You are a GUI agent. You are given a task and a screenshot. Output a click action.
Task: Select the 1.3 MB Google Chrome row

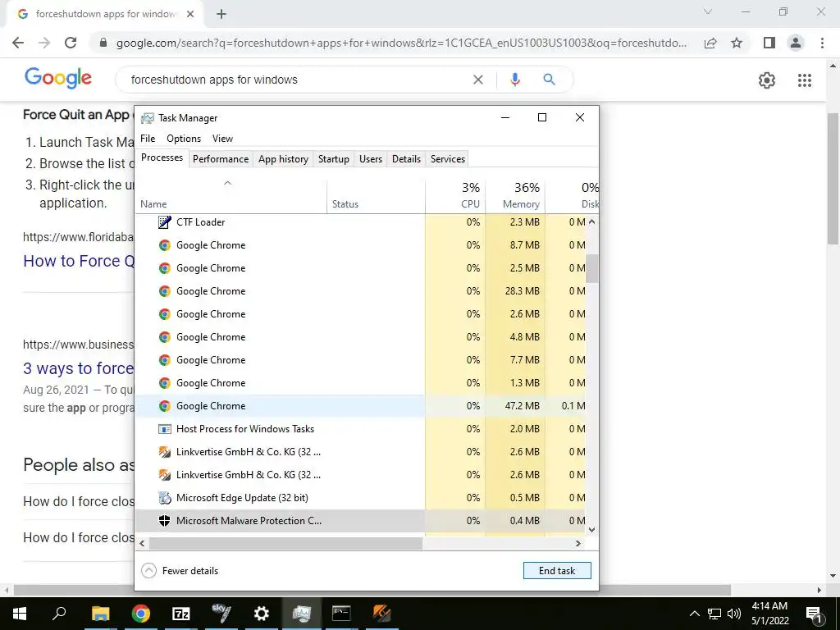click(361, 383)
